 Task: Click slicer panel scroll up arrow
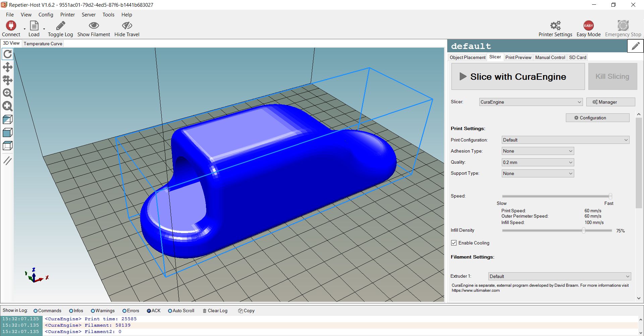pyautogui.click(x=639, y=114)
